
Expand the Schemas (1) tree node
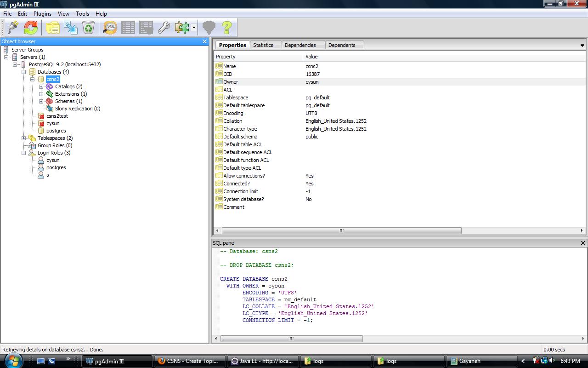coord(41,101)
